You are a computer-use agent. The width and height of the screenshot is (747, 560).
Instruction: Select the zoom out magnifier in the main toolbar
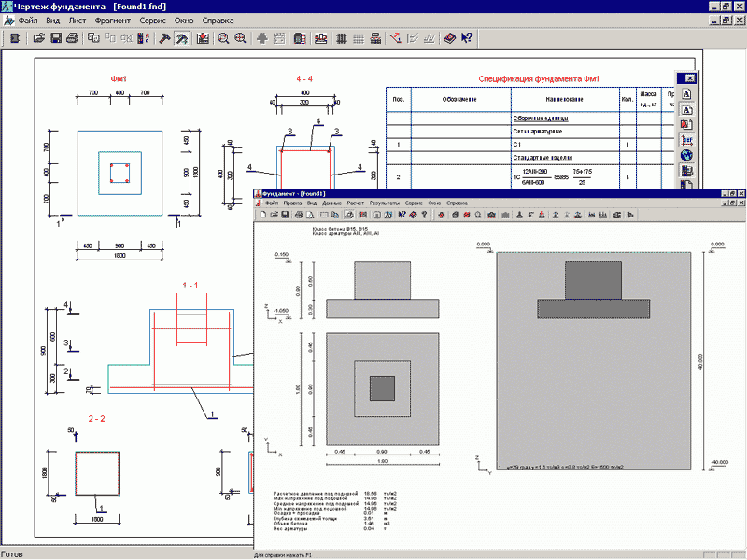pos(223,38)
